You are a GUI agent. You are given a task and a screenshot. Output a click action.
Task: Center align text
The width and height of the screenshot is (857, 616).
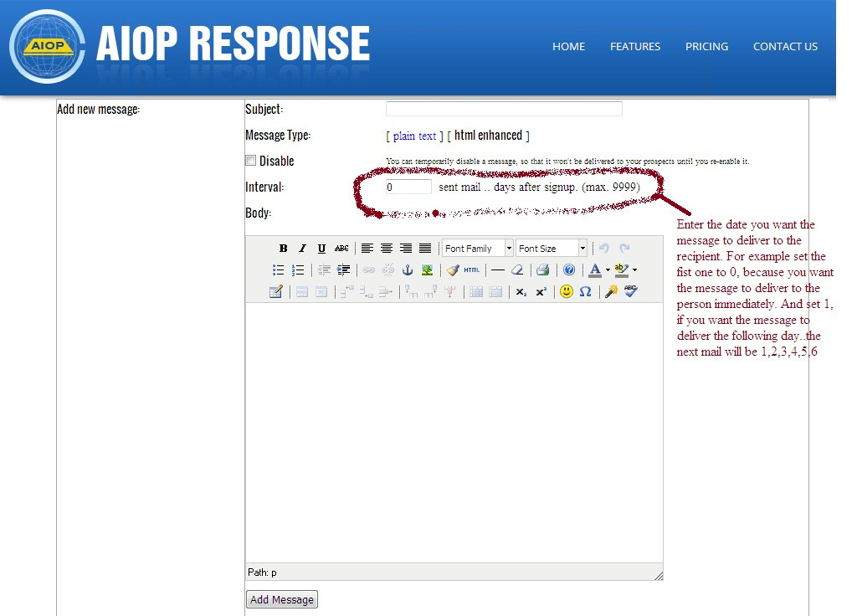click(387, 248)
